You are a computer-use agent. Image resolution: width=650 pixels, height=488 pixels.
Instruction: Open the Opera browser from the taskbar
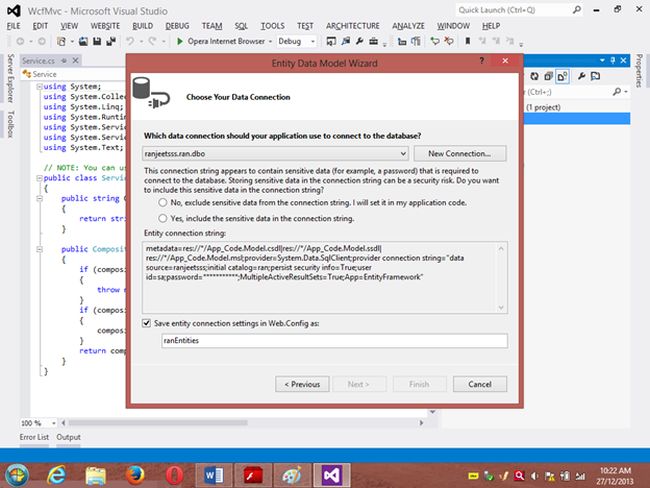tap(175, 475)
